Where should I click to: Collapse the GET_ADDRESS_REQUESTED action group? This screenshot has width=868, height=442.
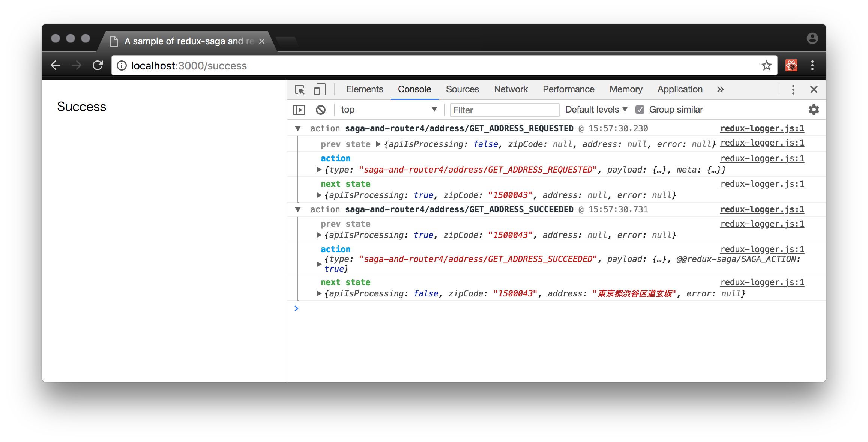point(298,129)
